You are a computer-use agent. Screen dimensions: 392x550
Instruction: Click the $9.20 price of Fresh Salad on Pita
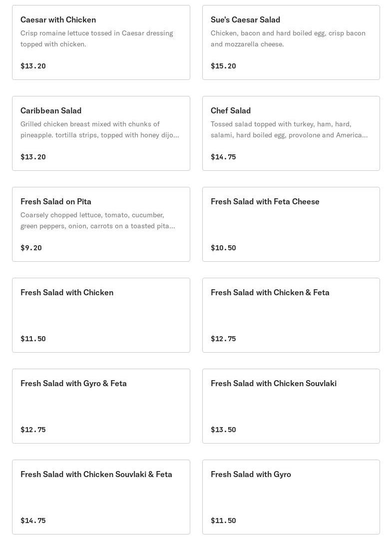tap(31, 248)
